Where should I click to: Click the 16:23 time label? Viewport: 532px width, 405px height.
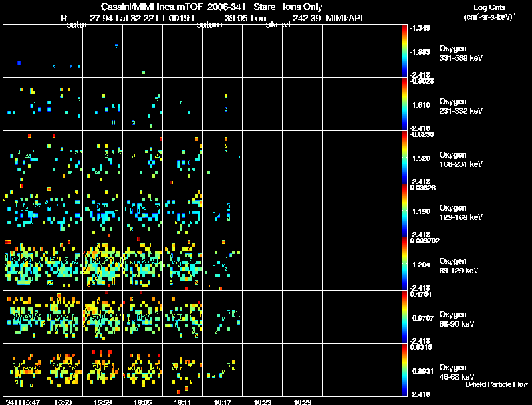point(263,402)
